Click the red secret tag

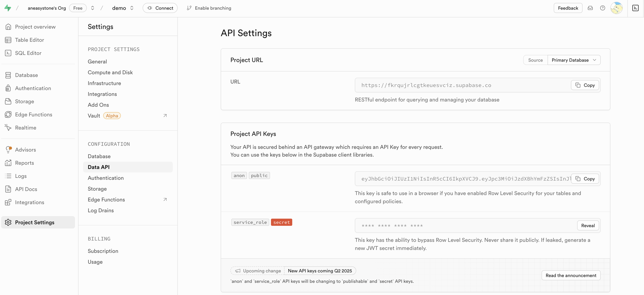coord(281,222)
